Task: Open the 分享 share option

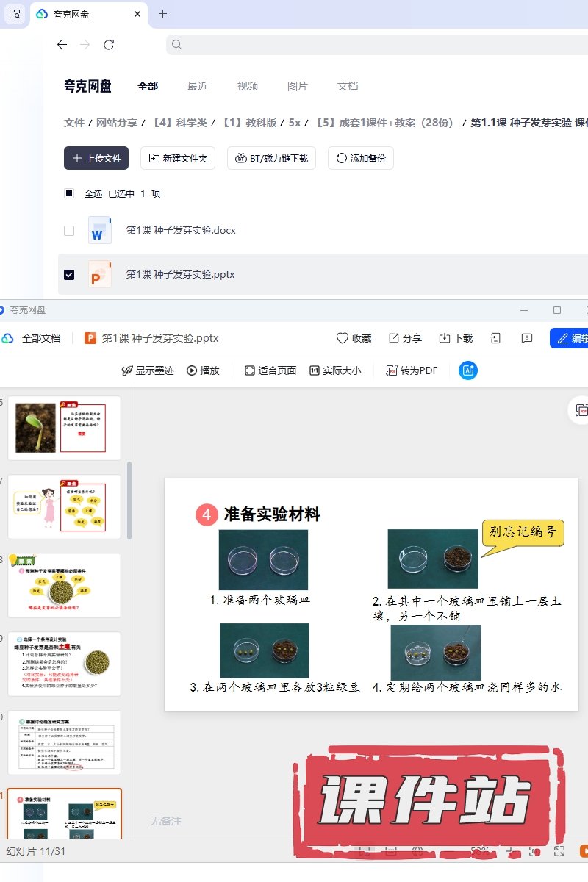Action: (x=405, y=338)
